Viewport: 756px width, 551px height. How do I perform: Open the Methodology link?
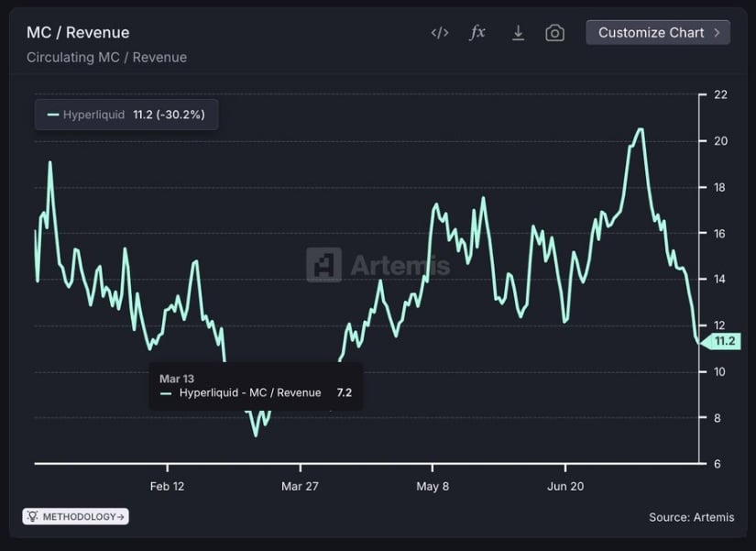(x=76, y=516)
